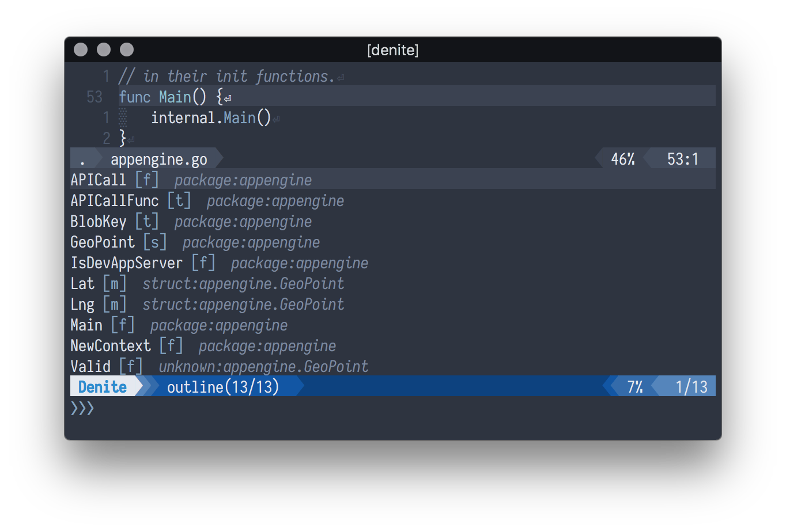Click the Denite mode indicator
Viewport: 786px width, 532px height.
click(103, 387)
